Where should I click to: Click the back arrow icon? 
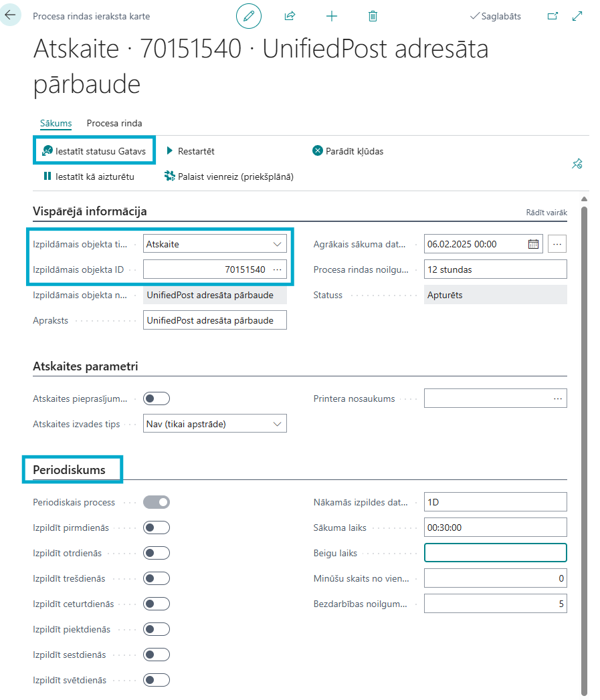click(10, 14)
